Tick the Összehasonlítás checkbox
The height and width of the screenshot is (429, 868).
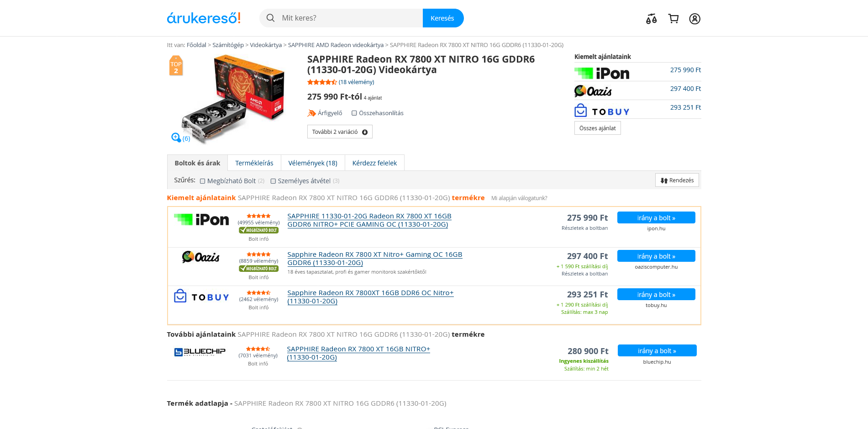tap(354, 113)
